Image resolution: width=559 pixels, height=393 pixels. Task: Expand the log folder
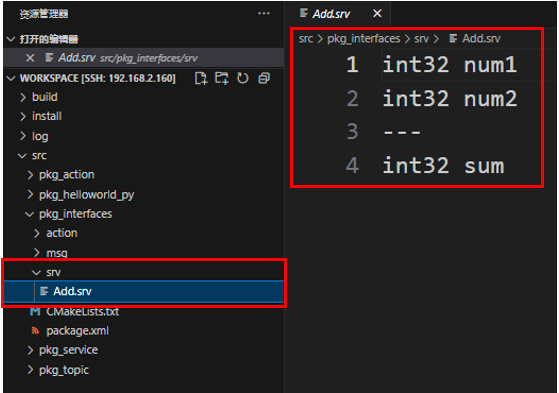(x=23, y=136)
